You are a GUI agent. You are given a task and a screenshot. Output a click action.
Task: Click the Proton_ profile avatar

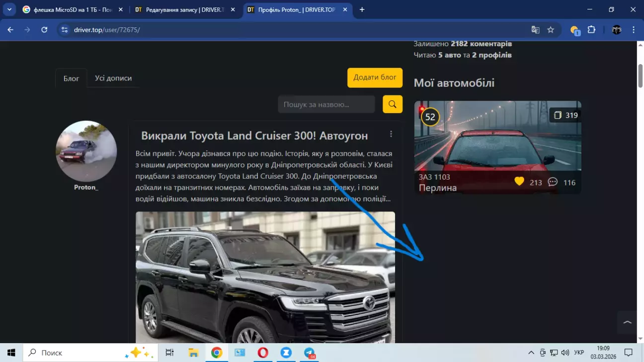coord(86,151)
